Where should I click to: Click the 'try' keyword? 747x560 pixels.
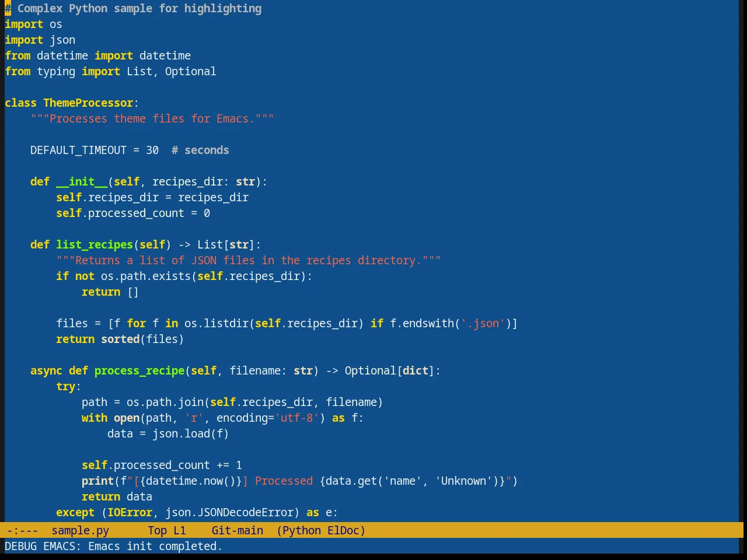65,386
